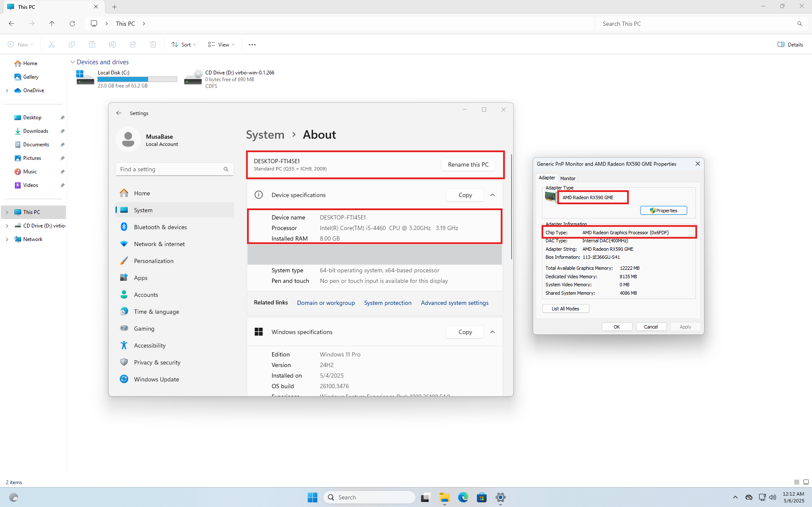Open the New item dropdown
The image size is (812, 507).
20,44
